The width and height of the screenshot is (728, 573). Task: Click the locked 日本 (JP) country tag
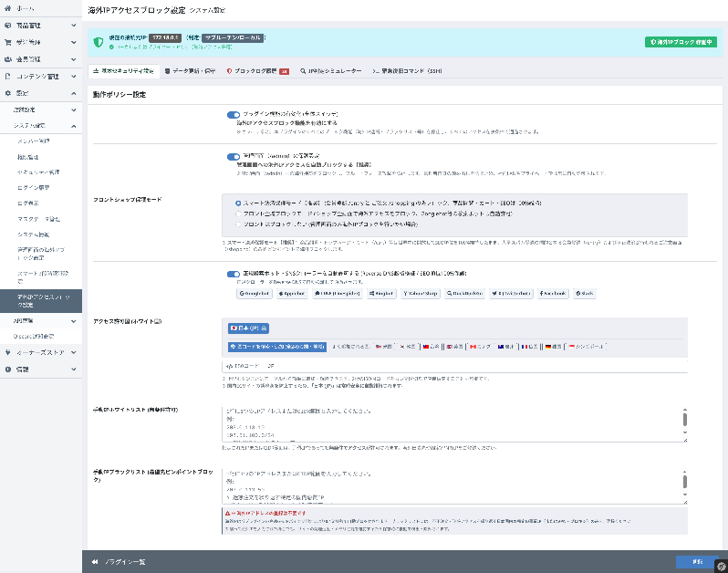point(248,328)
